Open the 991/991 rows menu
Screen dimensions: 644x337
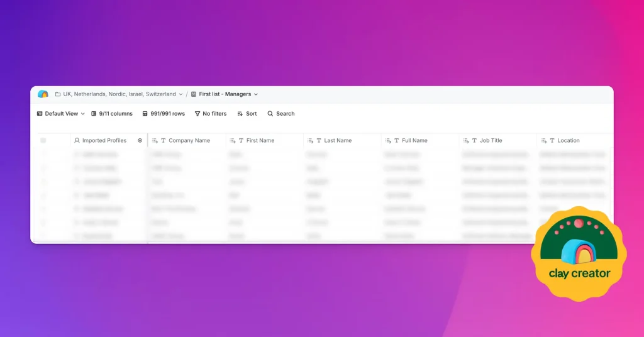click(164, 114)
